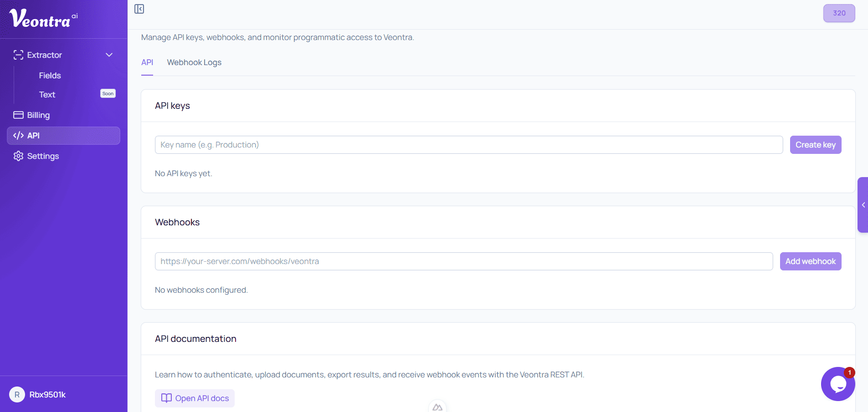Collapse the sidebar with the panel icon

click(x=139, y=9)
